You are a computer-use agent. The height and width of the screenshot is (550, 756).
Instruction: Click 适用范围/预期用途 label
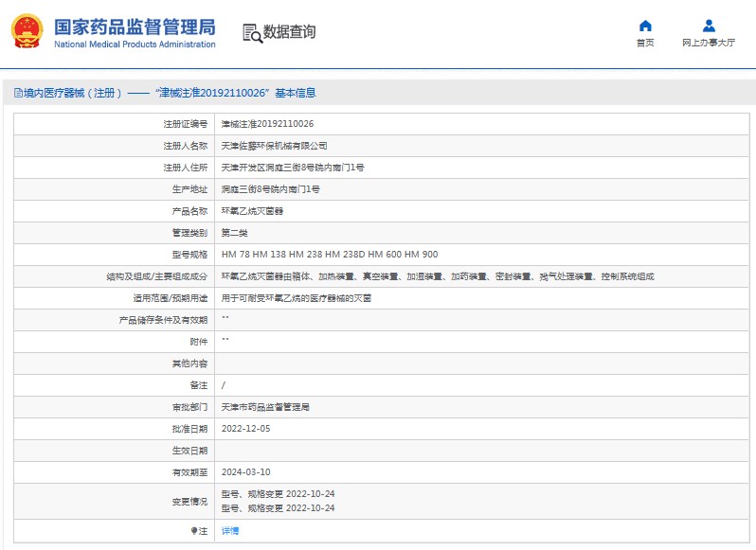[x=171, y=298]
